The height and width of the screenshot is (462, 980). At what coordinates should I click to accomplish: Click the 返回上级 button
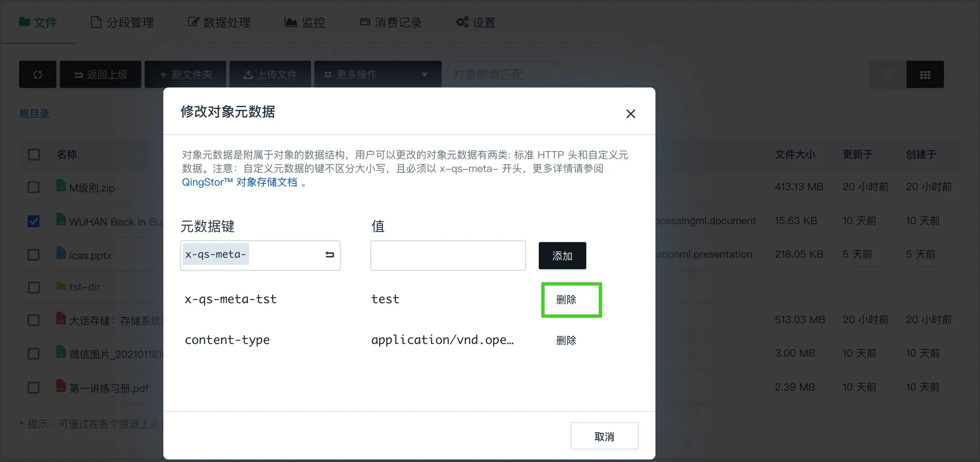101,74
